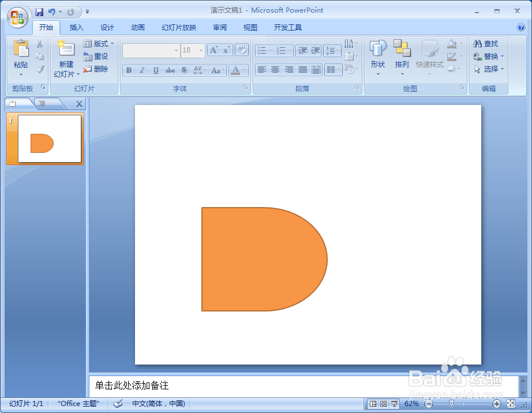Align text left
Image resolution: width=532 pixels, height=413 pixels.
[x=261, y=70]
